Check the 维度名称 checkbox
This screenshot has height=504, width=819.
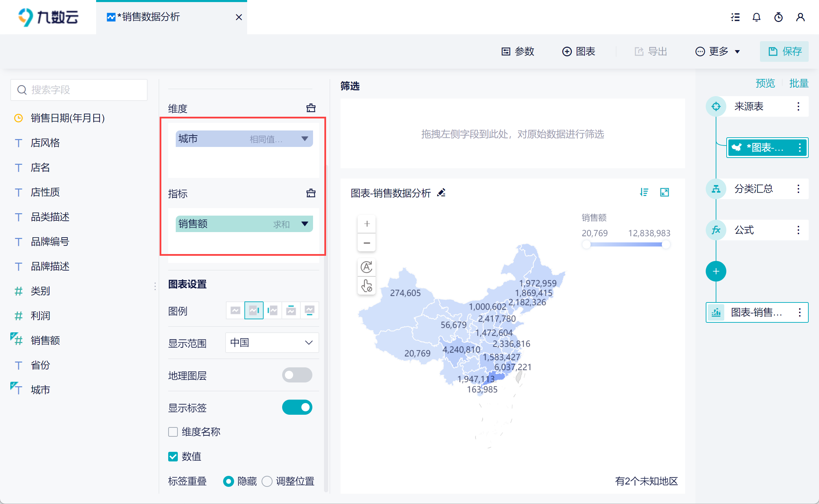(173, 432)
